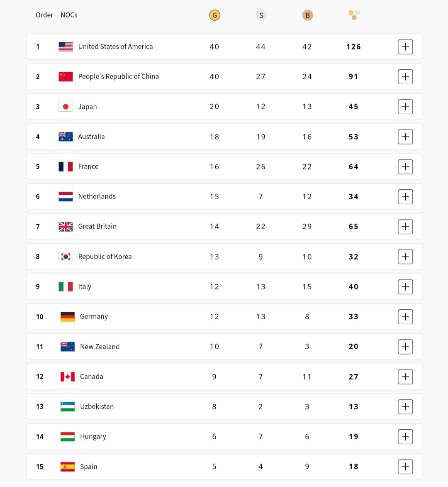The width and height of the screenshot is (448, 487).
Task: Click the total medals column header icon
Action: point(353,15)
